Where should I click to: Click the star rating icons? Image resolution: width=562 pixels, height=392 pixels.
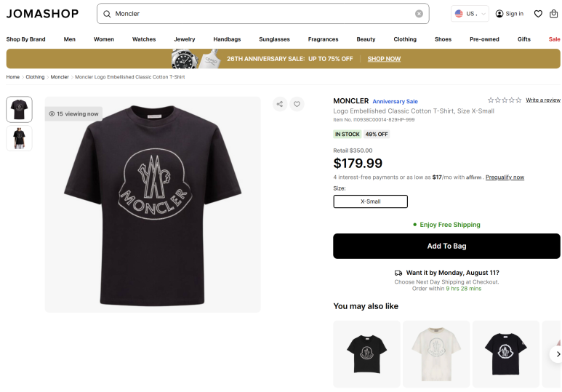[505, 100]
